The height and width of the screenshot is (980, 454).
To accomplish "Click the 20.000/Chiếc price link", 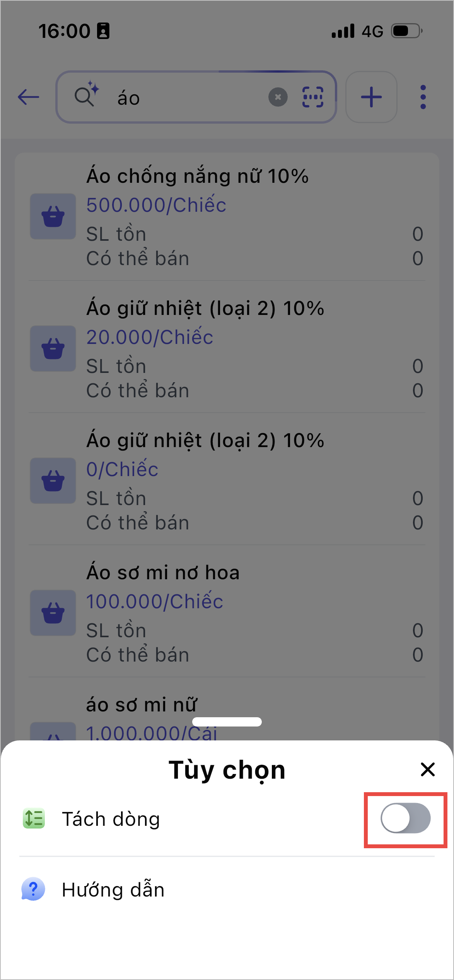I will pyautogui.click(x=150, y=337).
